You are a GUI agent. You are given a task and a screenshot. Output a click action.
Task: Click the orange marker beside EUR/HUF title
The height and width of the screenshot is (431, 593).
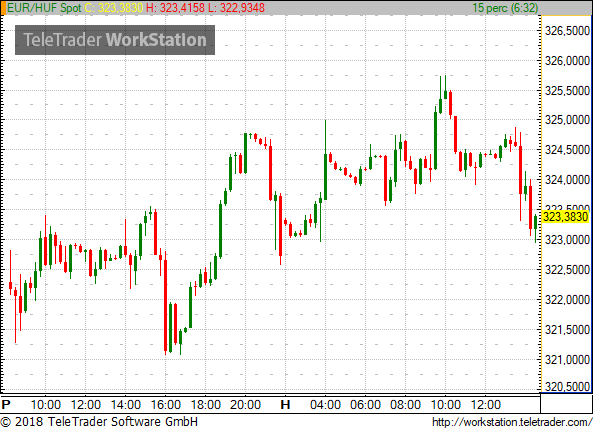[3, 8]
